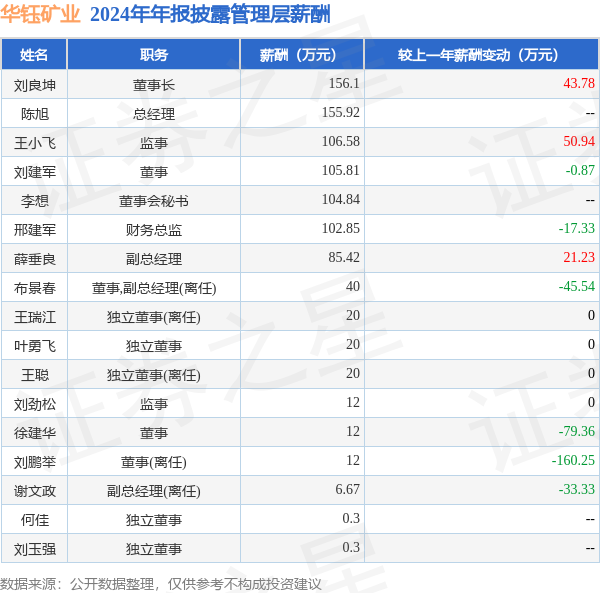
Task: Select the name cell 谢文政
Action: 35,491
